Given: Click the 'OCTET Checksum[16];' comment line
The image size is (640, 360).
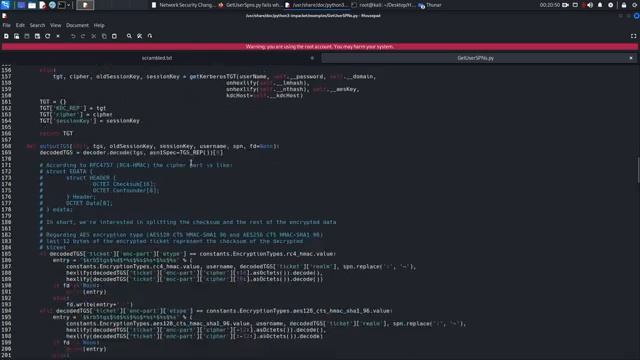Looking at the screenshot, I should tap(98, 184).
